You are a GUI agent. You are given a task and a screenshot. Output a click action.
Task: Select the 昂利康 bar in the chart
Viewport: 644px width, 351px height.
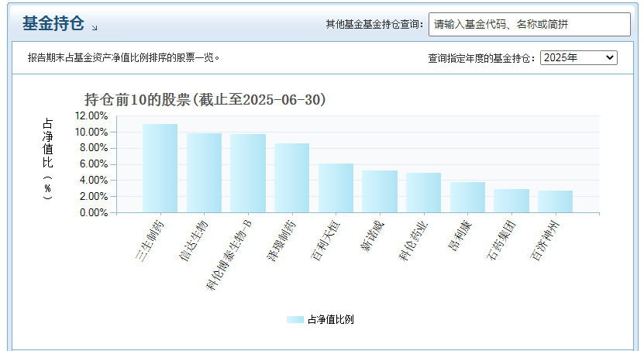467,198
